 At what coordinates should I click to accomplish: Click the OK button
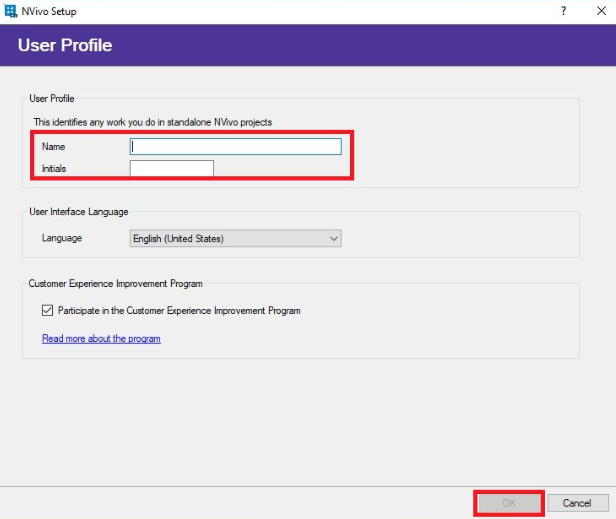(x=509, y=503)
